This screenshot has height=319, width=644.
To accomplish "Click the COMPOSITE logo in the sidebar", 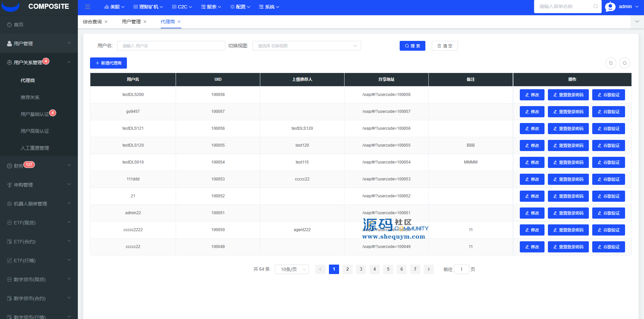I will pos(39,6).
